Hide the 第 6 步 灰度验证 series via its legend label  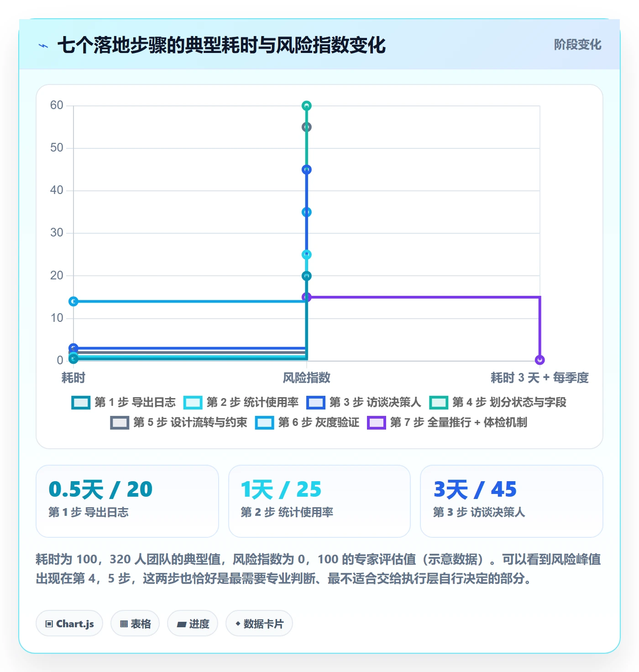[x=319, y=423]
